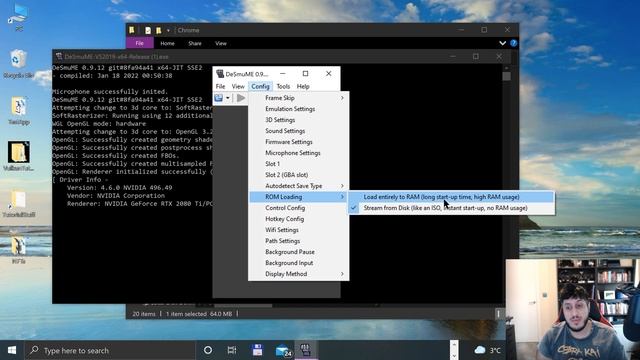Click the DeSmuME play toolbar button
Screen dimensions: 640x360
tap(241, 98)
